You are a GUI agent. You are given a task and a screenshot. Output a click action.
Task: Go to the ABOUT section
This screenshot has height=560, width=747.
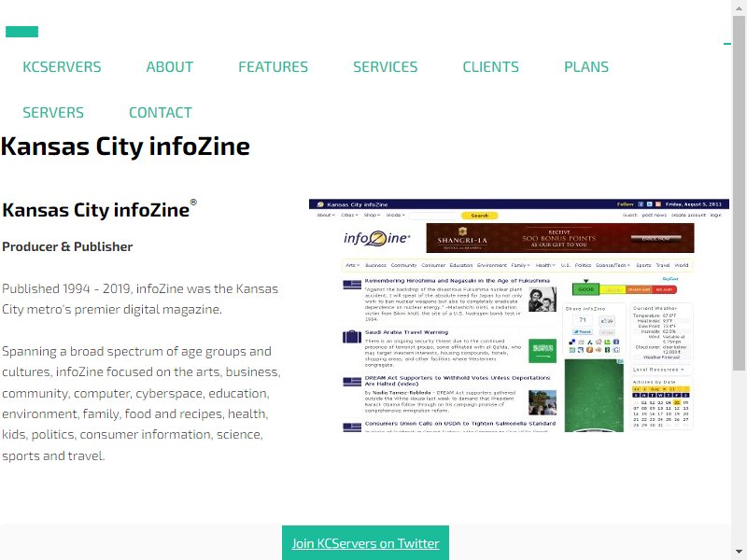point(170,66)
